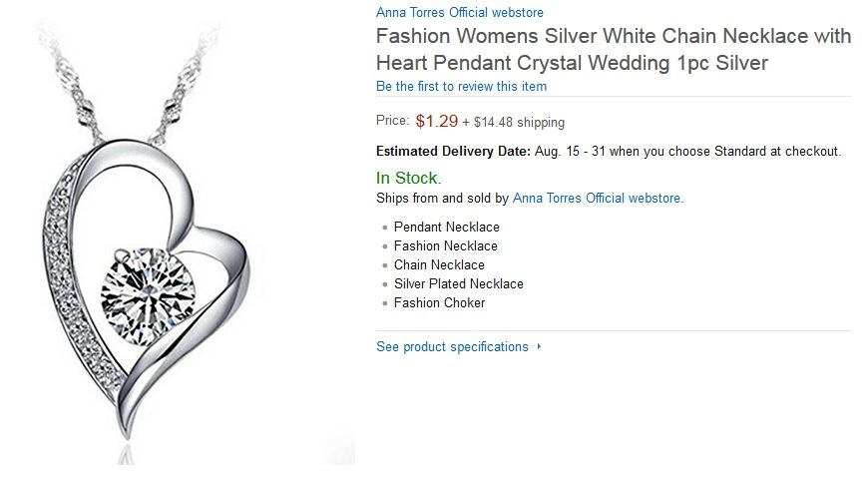The width and height of the screenshot is (868, 477).
Task: Open 'See product specifications' link
Action: point(452,347)
